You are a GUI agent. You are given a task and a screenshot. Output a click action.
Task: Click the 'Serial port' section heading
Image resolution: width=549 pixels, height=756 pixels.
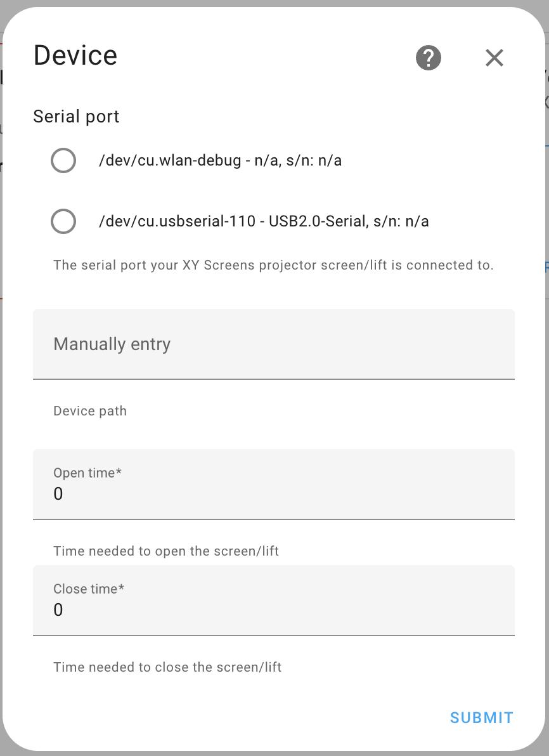[x=76, y=117]
